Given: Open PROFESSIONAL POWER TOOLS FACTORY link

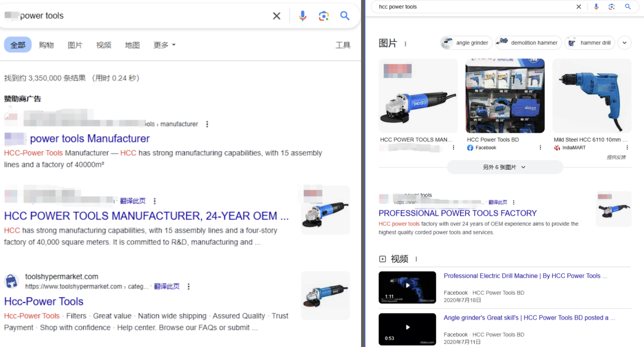Looking at the screenshot, I should (458, 213).
